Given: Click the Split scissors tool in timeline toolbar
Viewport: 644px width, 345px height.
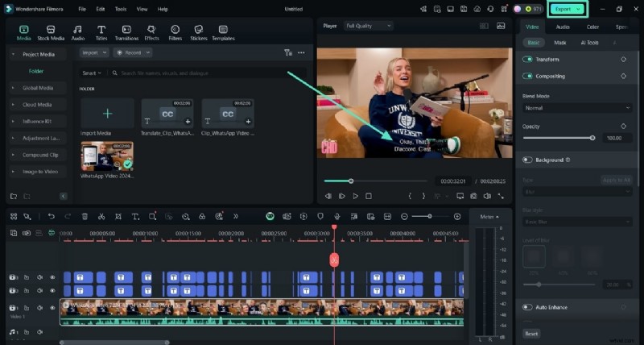Looking at the screenshot, I should (x=101, y=217).
